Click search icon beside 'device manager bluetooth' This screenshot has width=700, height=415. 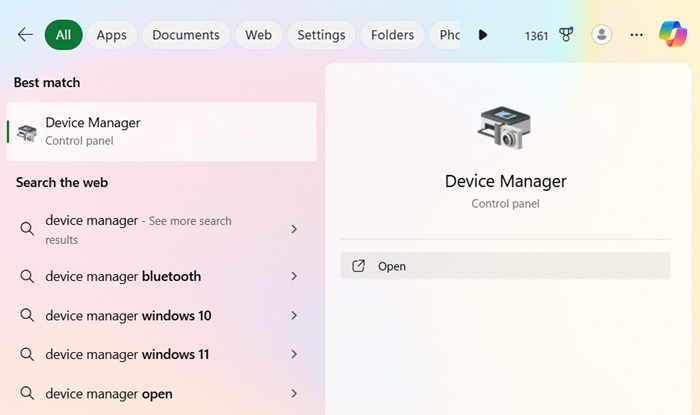(27, 276)
